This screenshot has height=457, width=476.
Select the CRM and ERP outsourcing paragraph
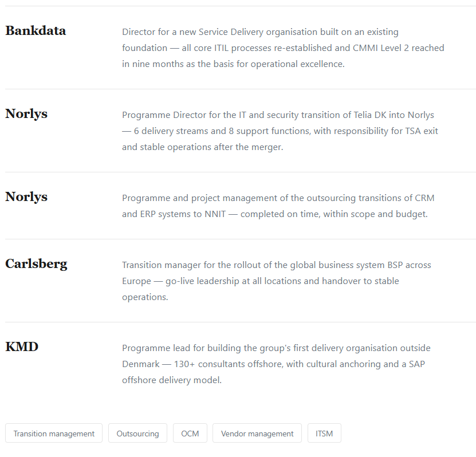pos(278,206)
